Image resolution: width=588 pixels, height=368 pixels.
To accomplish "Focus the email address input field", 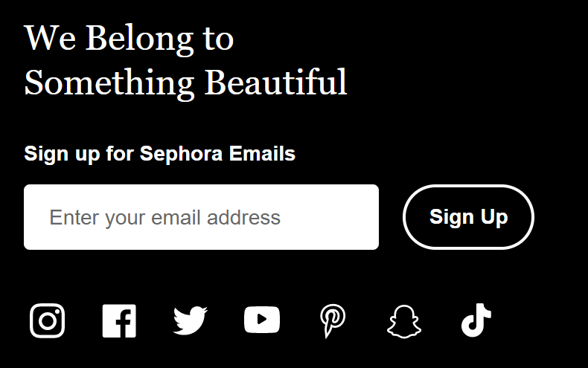I will [202, 217].
